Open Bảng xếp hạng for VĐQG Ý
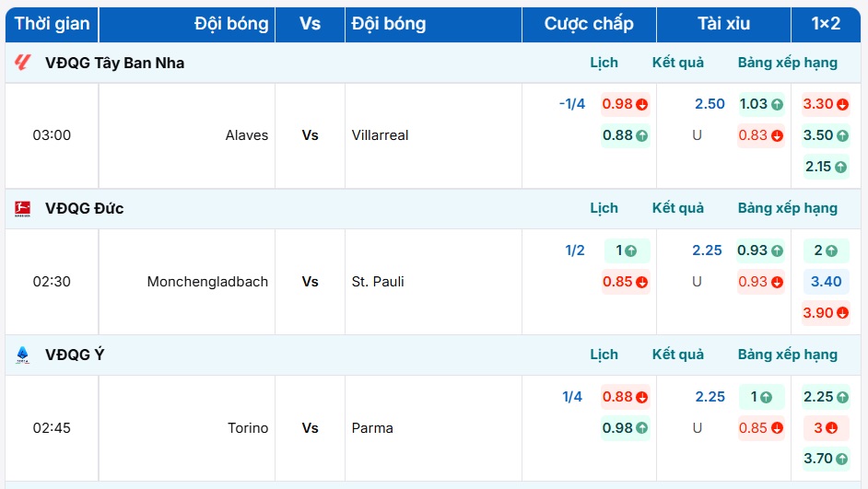Image resolution: width=868 pixels, height=489 pixels. [787, 355]
